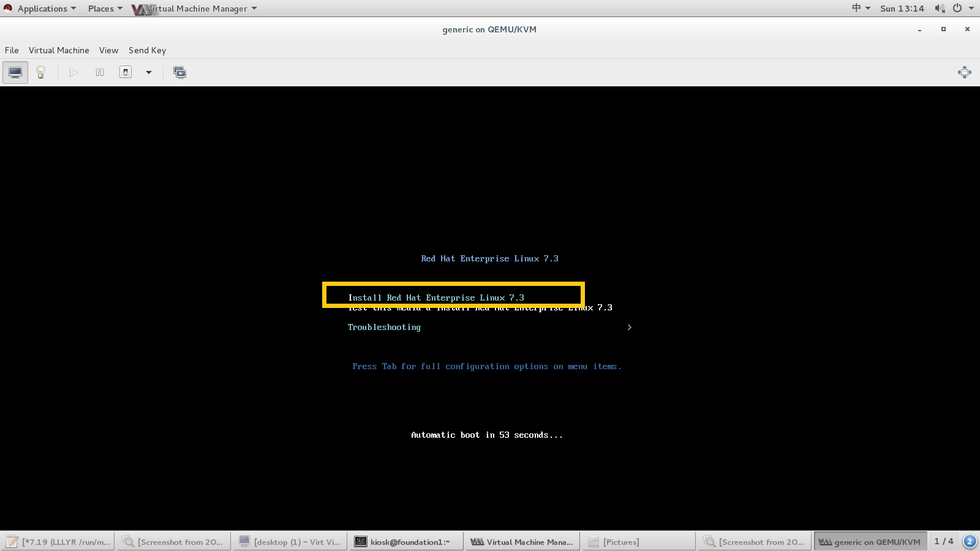Image resolution: width=980 pixels, height=551 pixels.
Task: Switch to desktop (1) Virt Viewer window
Action: [x=290, y=542]
